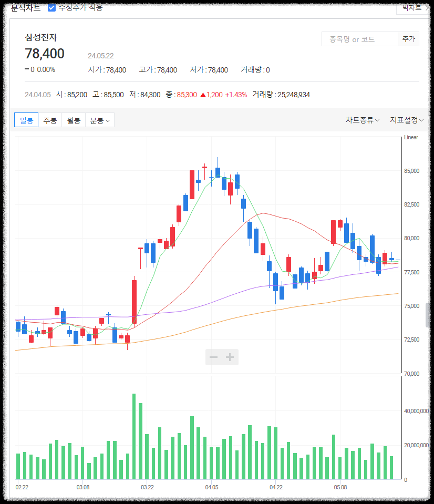Image resolution: width=434 pixels, height=504 pixels.
Task: Click the 04.05 date axis label
Action: coord(212,487)
